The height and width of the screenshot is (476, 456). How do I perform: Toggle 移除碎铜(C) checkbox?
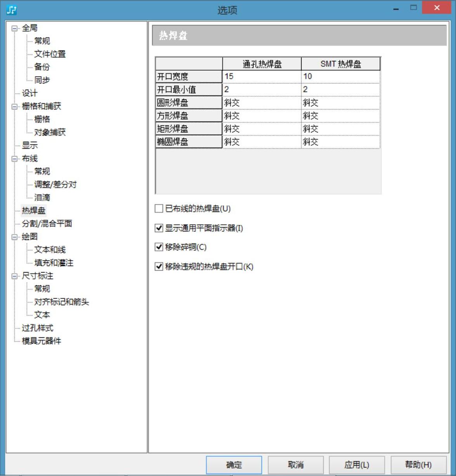[x=159, y=247]
